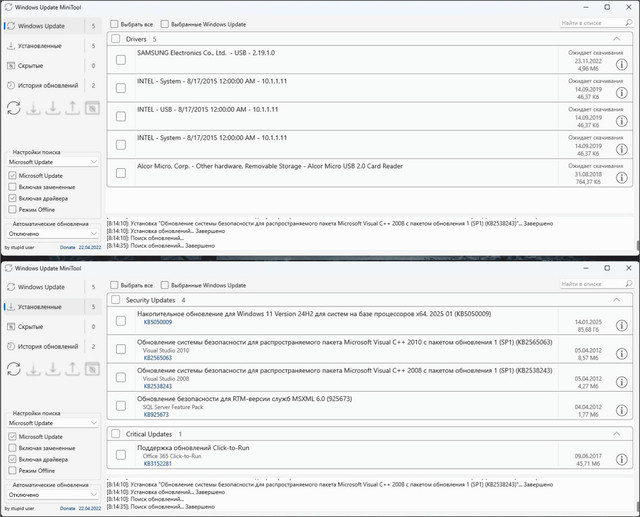Viewport: 640px width, 517px height.
Task: Click uninstall (up arrow) icon in top window
Action: click(x=72, y=108)
